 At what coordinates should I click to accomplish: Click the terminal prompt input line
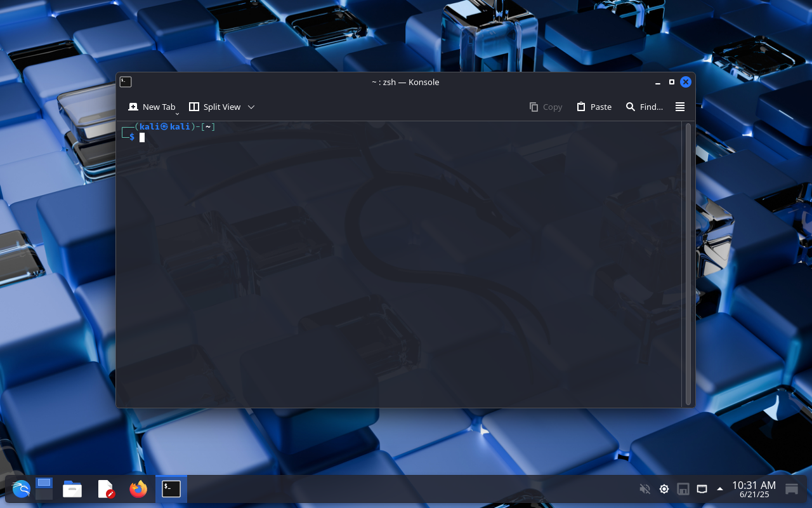tap(398, 137)
